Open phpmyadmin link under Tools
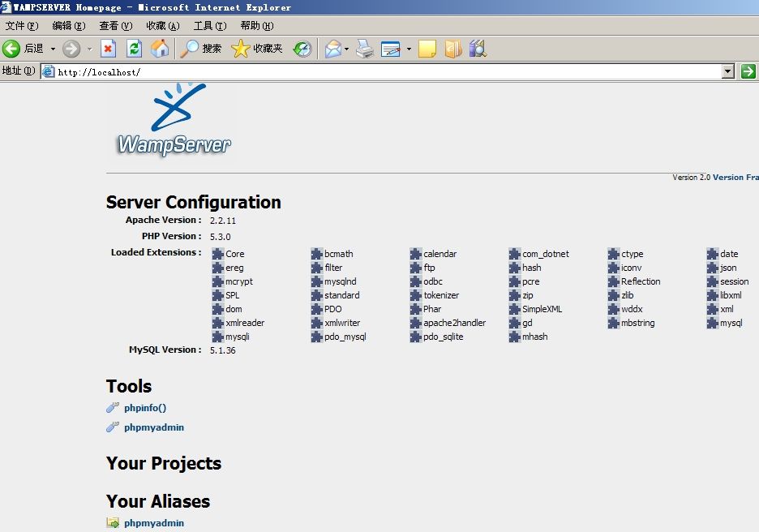This screenshot has height=532, width=759. coord(154,427)
